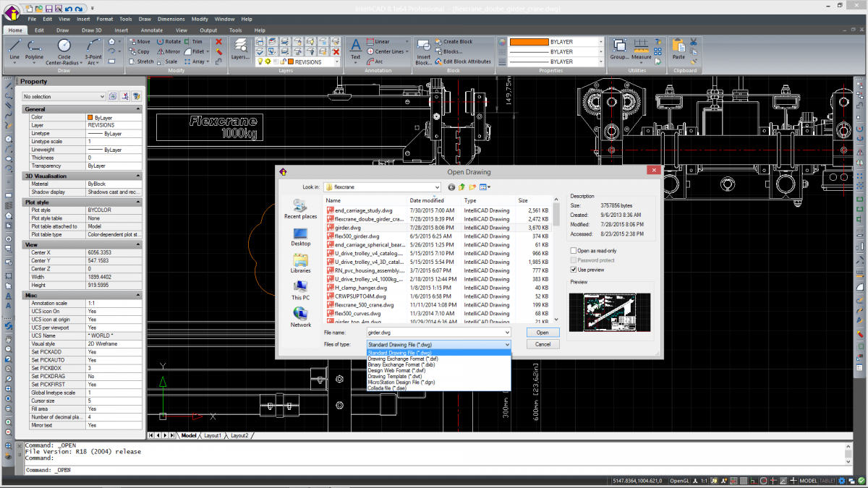Select the Polyline tool
Image resolution: width=868 pixels, height=488 pixels.
point(35,45)
